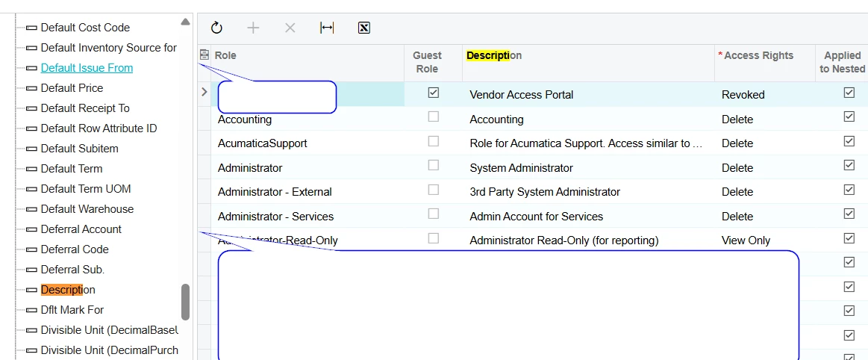Image resolution: width=868 pixels, height=360 pixels.
Task: Select the Default Warehouse tree item
Action: tap(87, 209)
